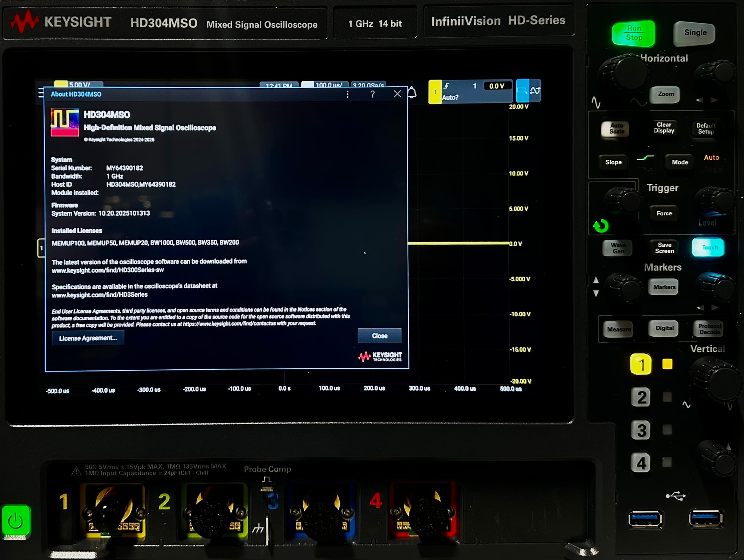Click the HD304MSO application logo icon
Viewport: 744px width, 560px height.
click(x=65, y=122)
